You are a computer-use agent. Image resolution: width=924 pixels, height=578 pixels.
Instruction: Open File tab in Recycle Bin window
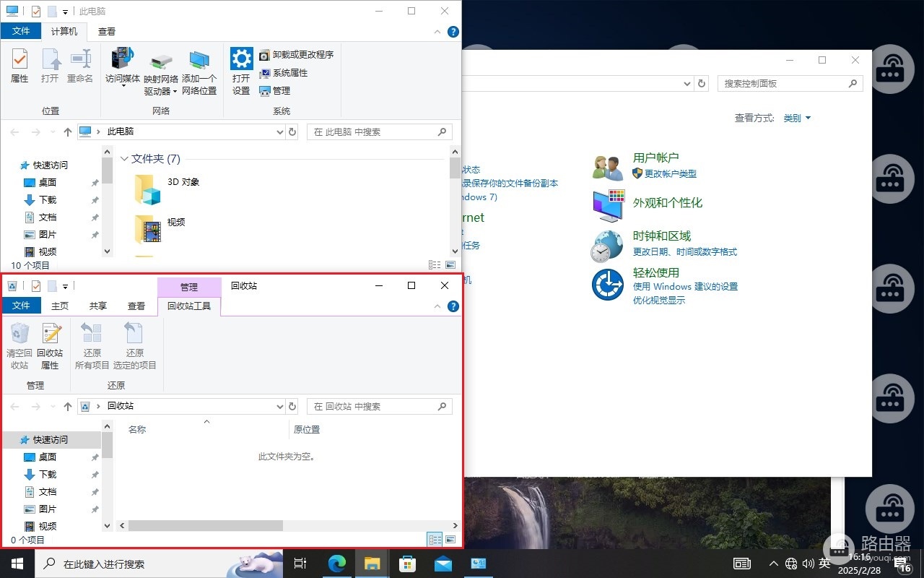(22, 306)
